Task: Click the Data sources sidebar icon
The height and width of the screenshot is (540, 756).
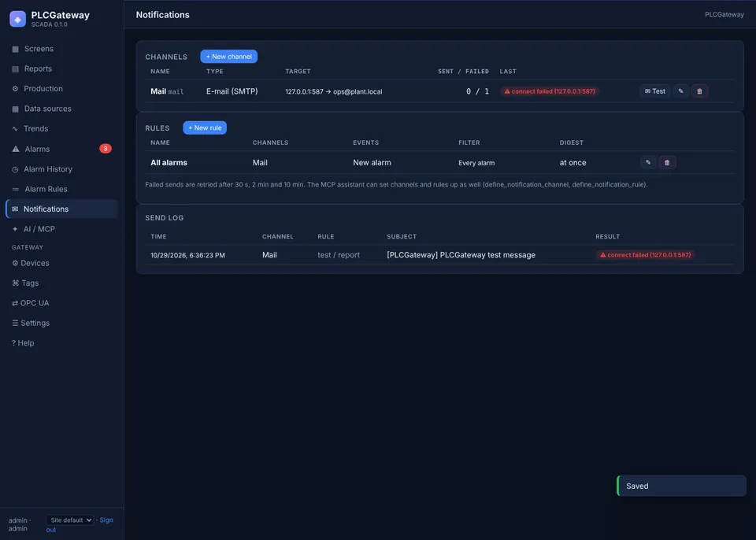Action: point(16,109)
